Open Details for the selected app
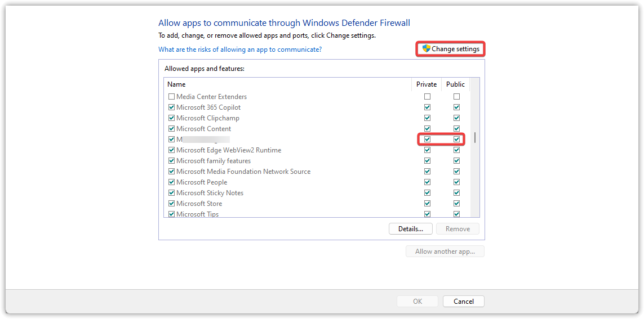This screenshot has height=319, width=644. click(x=410, y=229)
